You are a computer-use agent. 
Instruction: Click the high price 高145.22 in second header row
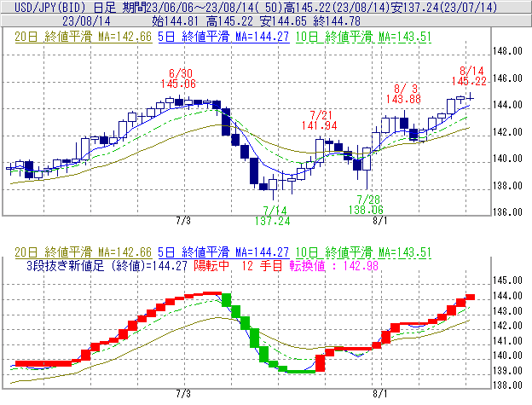click(x=229, y=21)
